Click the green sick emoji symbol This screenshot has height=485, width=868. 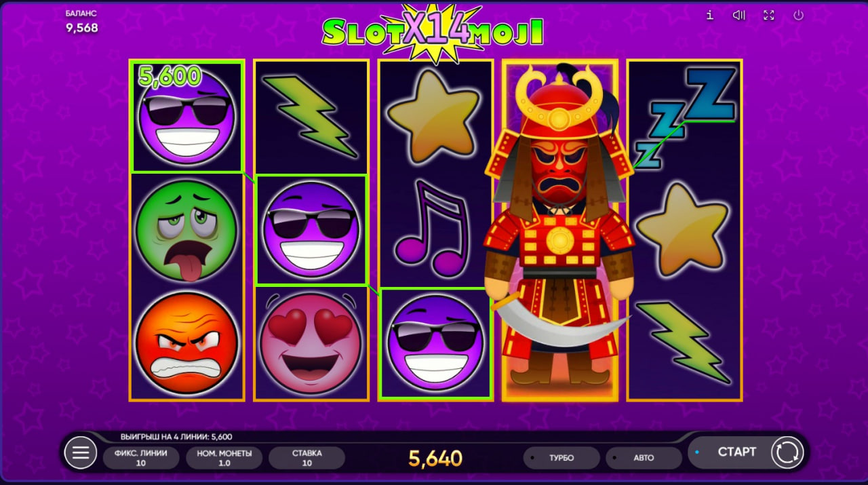[186, 230]
